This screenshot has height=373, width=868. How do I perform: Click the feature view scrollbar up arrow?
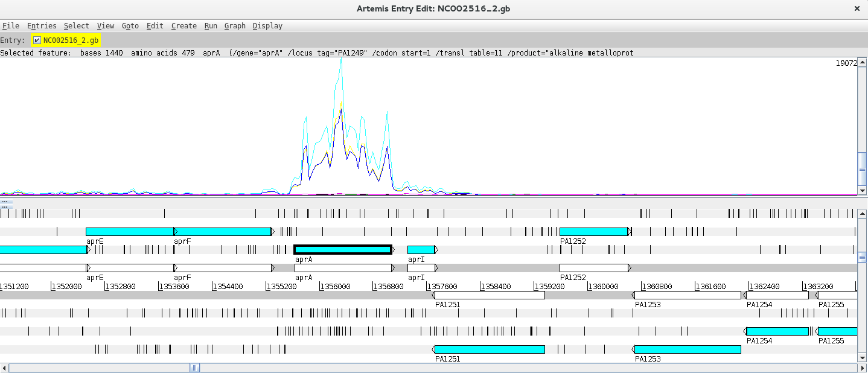[x=863, y=212]
